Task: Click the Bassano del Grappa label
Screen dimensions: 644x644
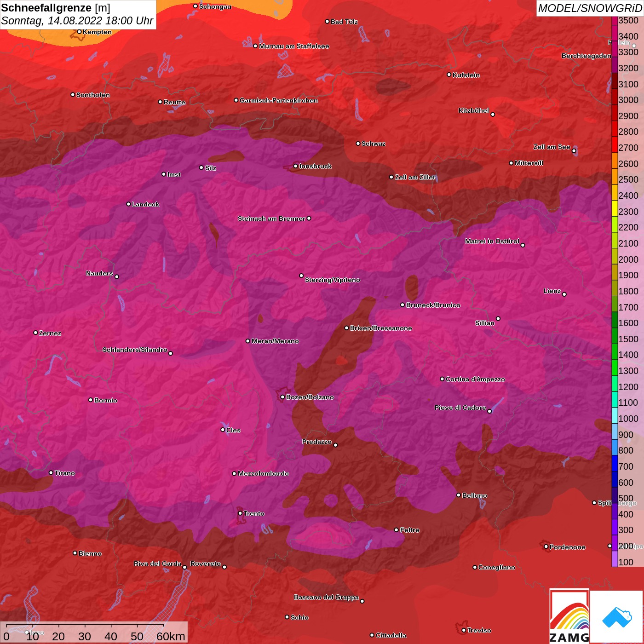Action: [x=327, y=597]
